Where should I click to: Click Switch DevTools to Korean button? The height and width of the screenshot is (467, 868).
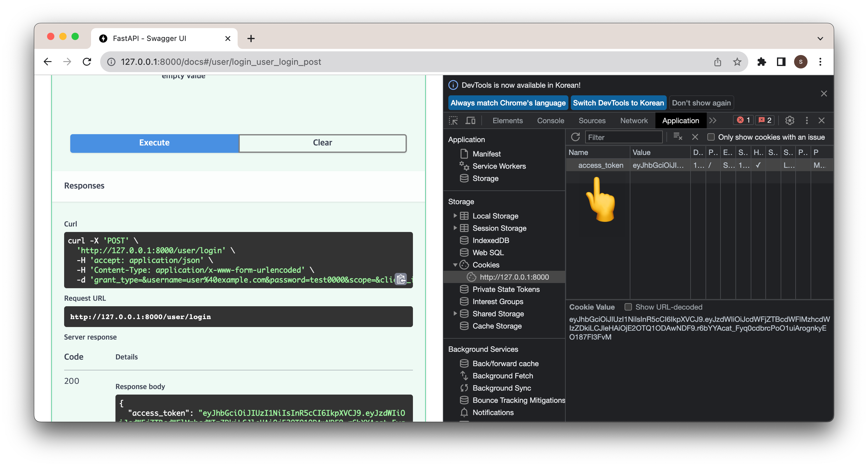point(618,103)
